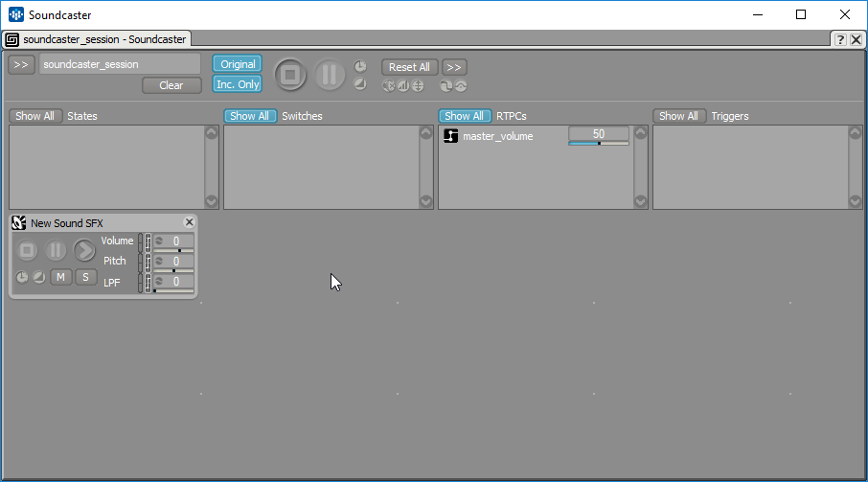The width and height of the screenshot is (868, 482).
Task: Toggle Show All for States
Action: (34, 116)
